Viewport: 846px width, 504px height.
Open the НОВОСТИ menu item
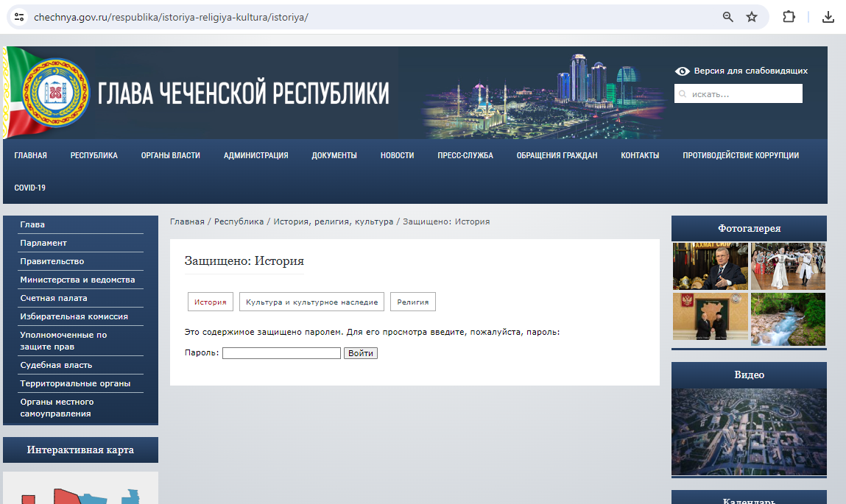click(x=397, y=155)
